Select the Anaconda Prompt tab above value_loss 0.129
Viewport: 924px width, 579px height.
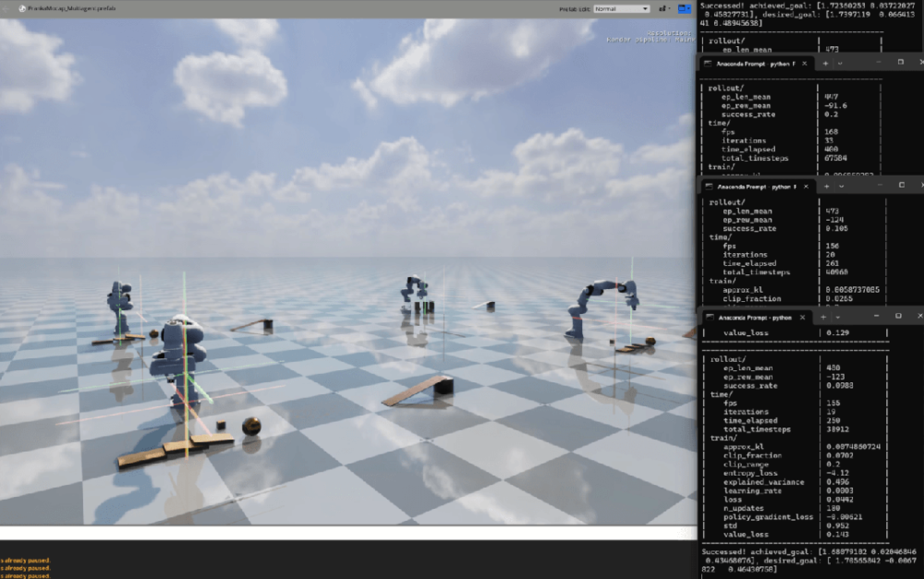(x=754, y=318)
